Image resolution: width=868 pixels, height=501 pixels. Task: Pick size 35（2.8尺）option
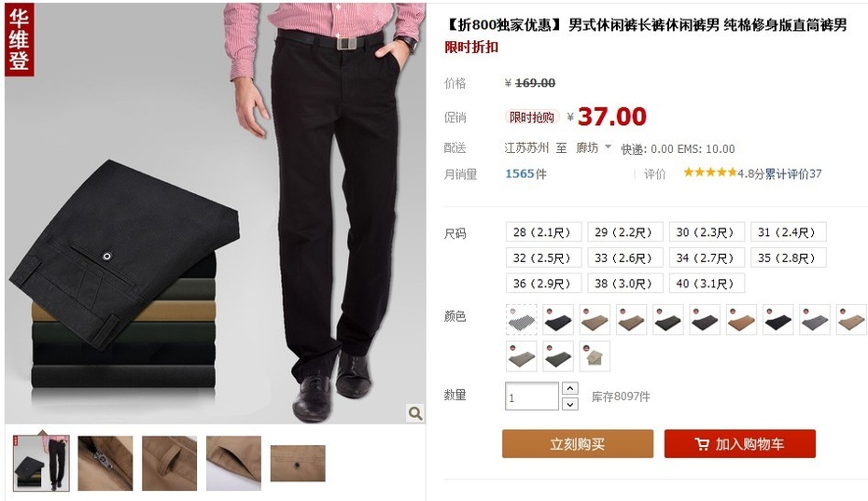789,258
